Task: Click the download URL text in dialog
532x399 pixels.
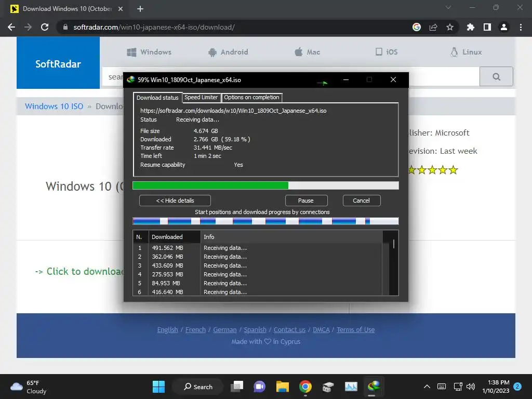Action: click(233, 111)
